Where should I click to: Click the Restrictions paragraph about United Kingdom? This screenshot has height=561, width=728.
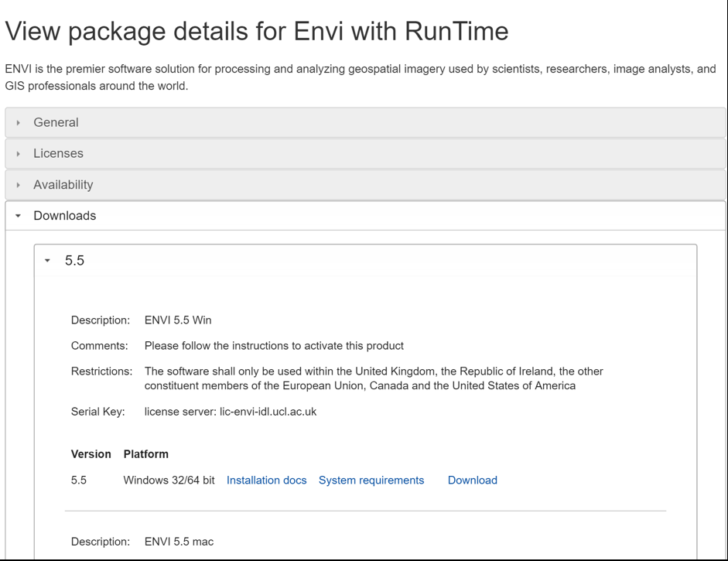coord(374,378)
